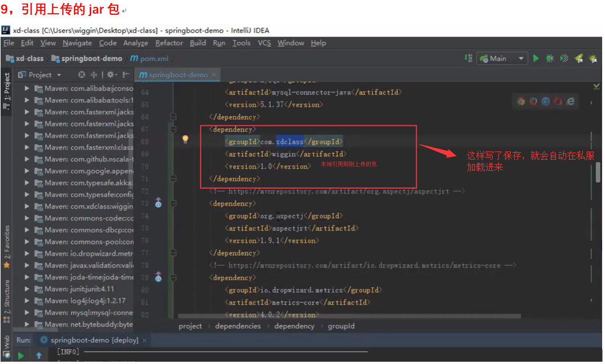Open page in Chrome browser icon
The image size is (605, 364).
(x=521, y=101)
